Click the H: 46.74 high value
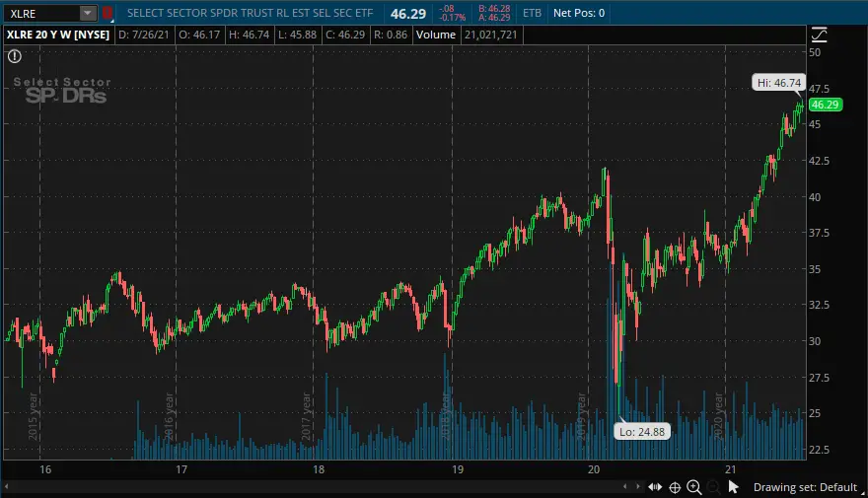This screenshot has width=868, height=498. coord(250,35)
